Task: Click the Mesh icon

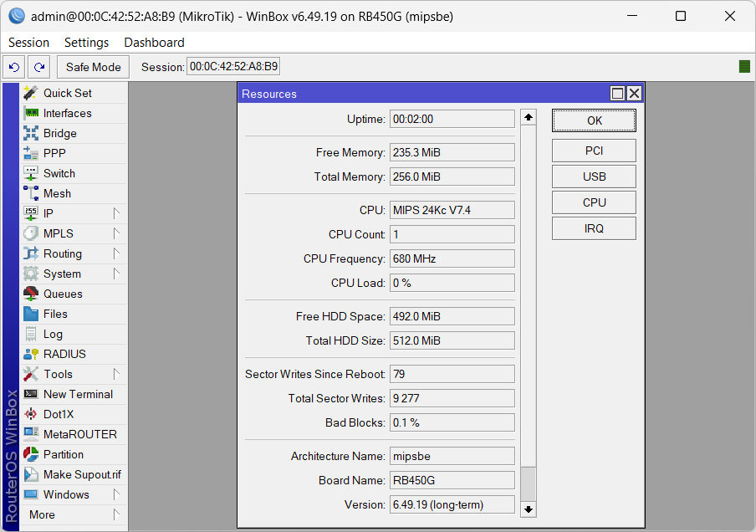Action: click(x=31, y=193)
